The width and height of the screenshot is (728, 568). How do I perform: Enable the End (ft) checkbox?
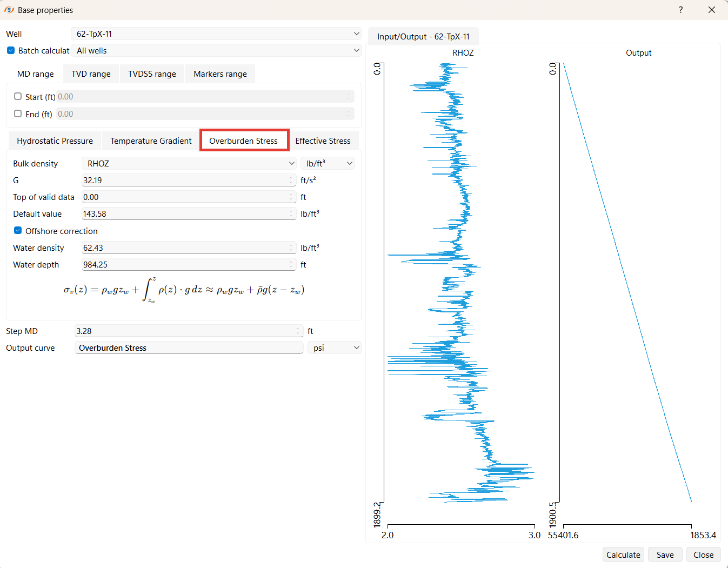point(18,114)
